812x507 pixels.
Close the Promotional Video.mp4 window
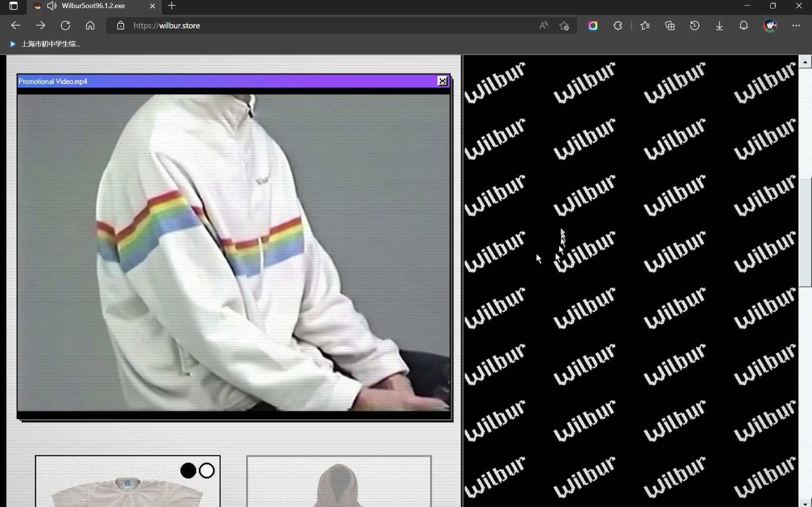442,81
